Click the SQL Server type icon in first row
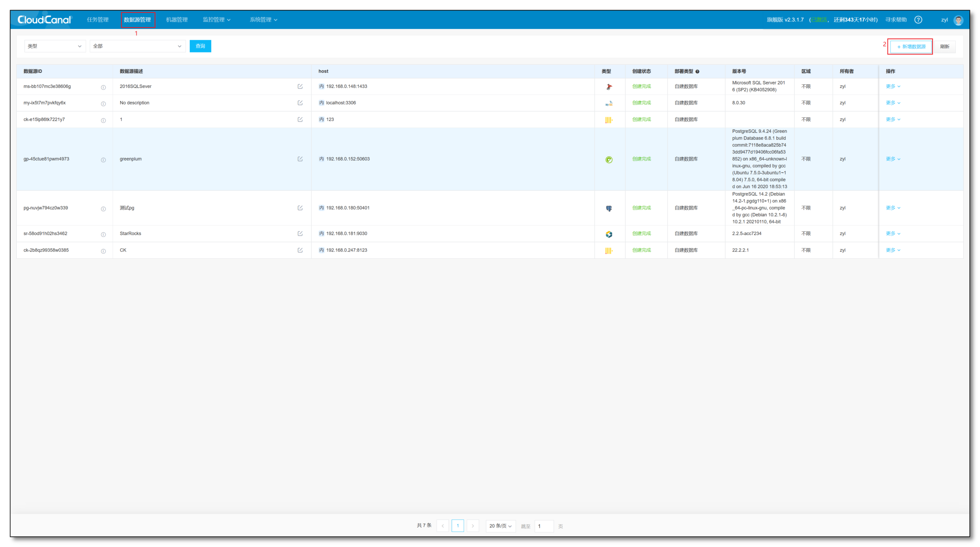The image size is (980, 547). tap(609, 86)
